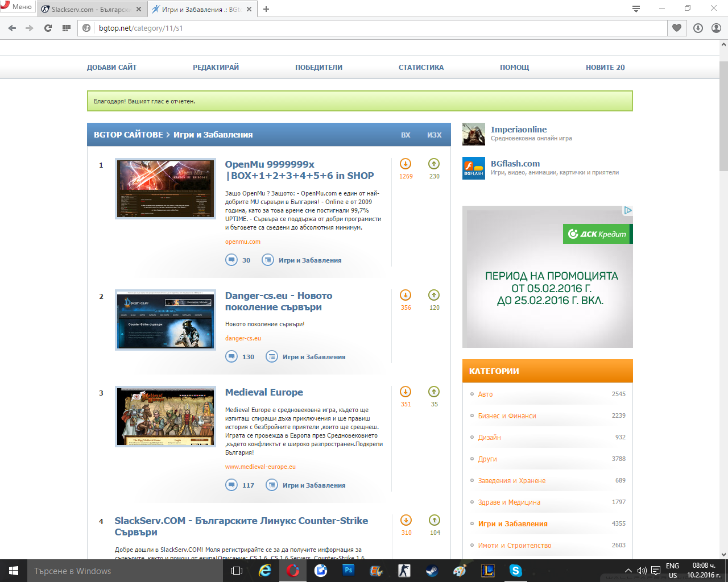
Task: Click the outgoing-hits arrow icon for SlackServ.COM
Action: pyautogui.click(x=435, y=520)
